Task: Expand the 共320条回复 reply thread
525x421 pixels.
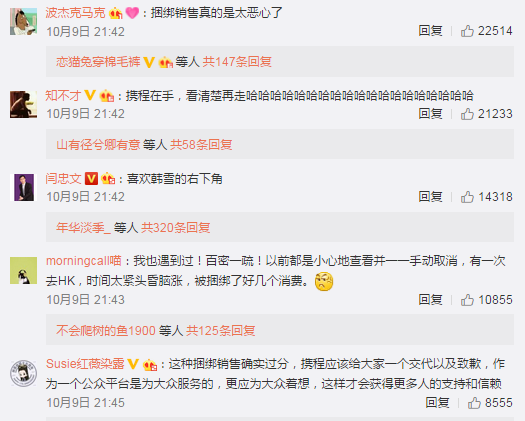Action: click(175, 228)
